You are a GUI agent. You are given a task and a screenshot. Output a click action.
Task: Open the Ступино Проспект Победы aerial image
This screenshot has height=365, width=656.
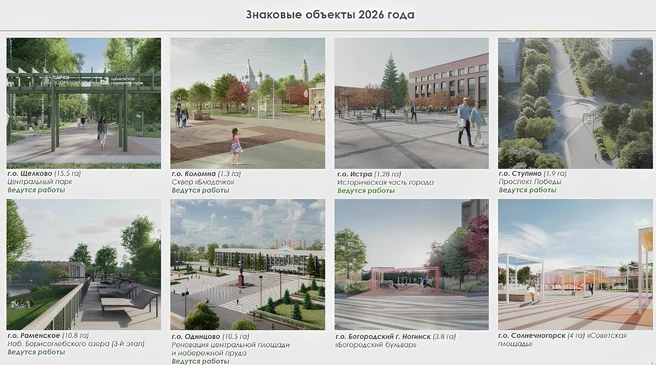575,103
